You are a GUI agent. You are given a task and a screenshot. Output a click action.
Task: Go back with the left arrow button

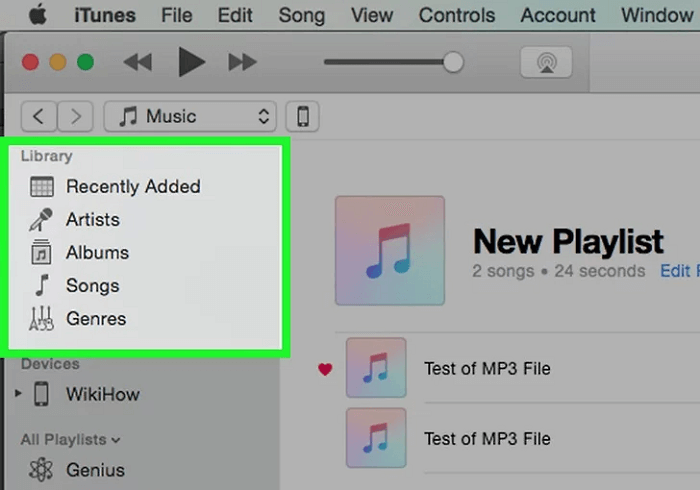point(39,116)
